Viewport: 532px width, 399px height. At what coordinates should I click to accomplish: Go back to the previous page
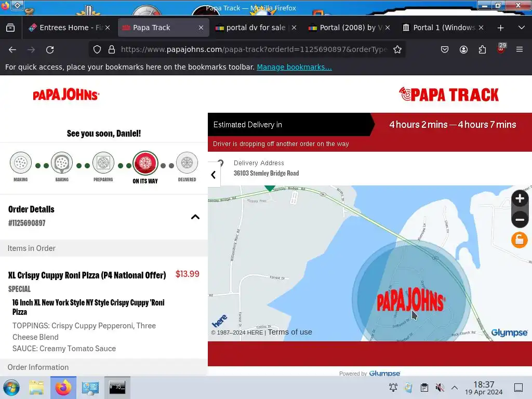pos(12,49)
